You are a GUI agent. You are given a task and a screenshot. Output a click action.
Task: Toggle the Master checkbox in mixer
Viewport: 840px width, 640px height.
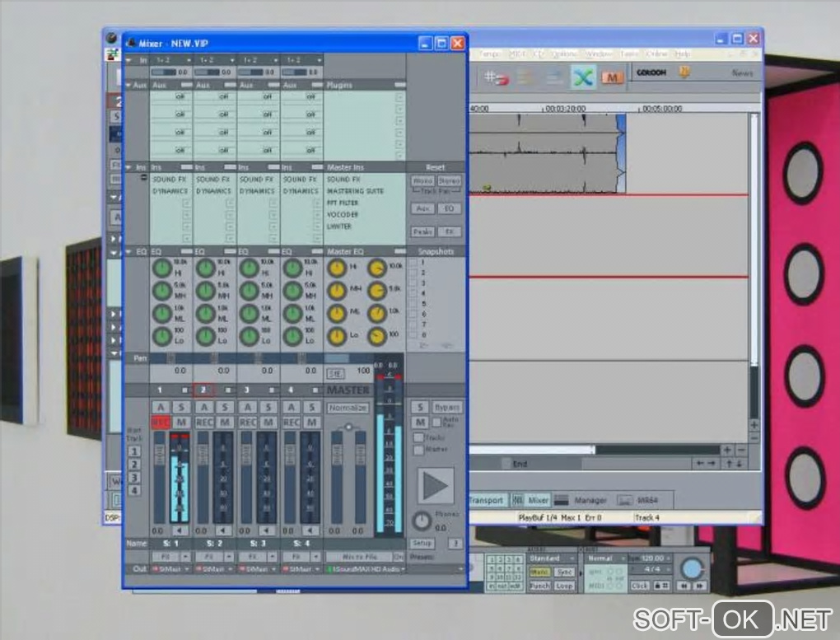click(418, 451)
